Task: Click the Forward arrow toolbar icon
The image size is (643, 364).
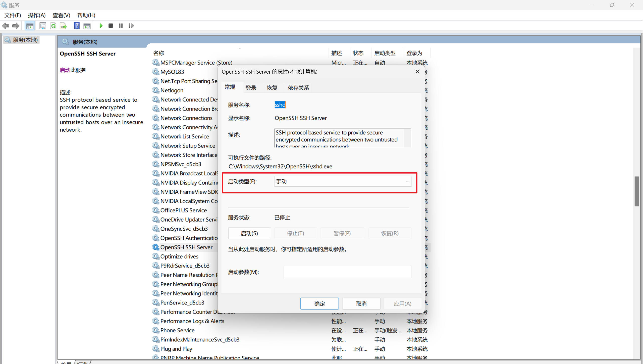Action: click(x=16, y=26)
